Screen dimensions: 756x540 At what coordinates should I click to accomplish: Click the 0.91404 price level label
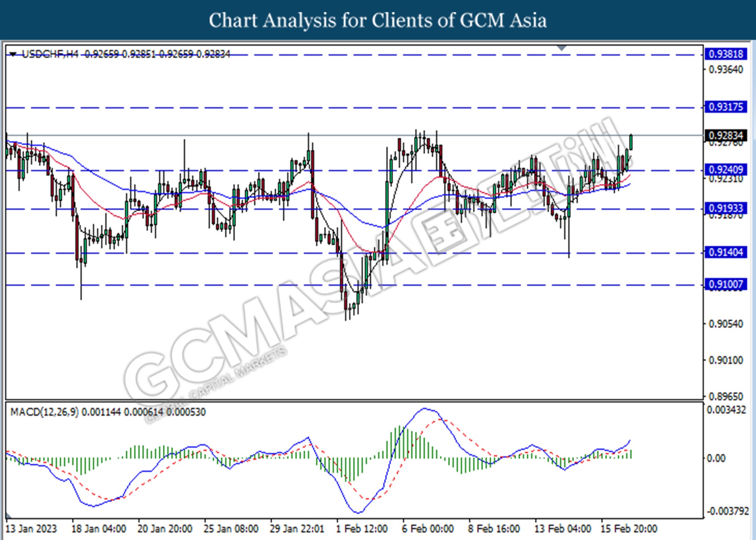pyautogui.click(x=725, y=252)
